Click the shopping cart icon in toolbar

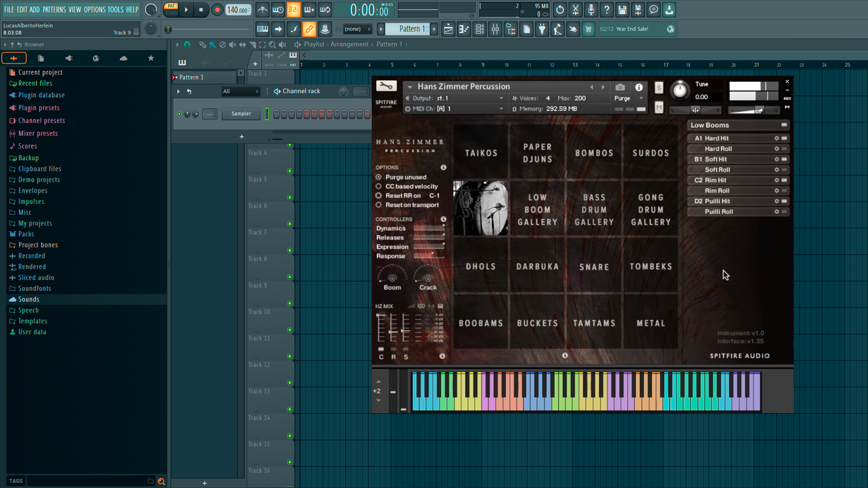(x=588, y=29)
